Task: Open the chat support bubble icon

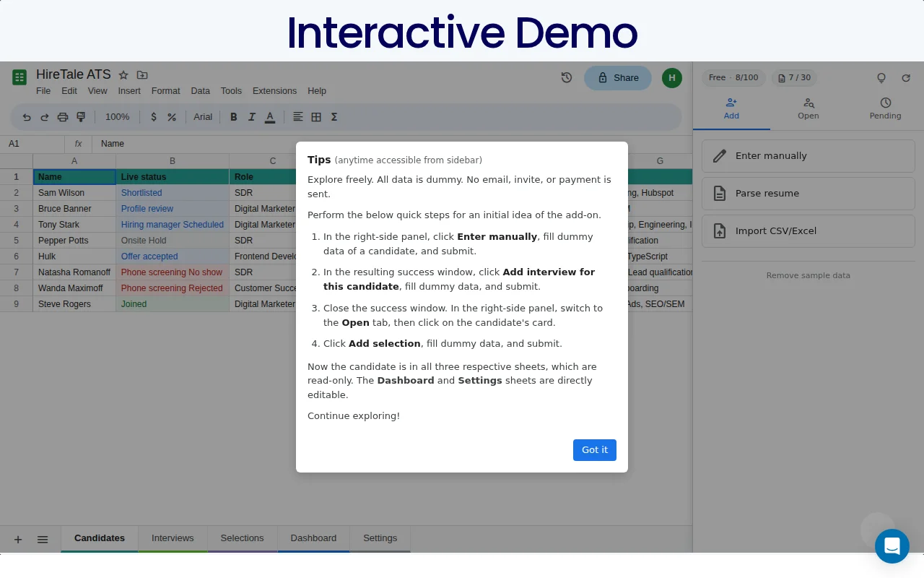Action: click(x=892, y=546)
